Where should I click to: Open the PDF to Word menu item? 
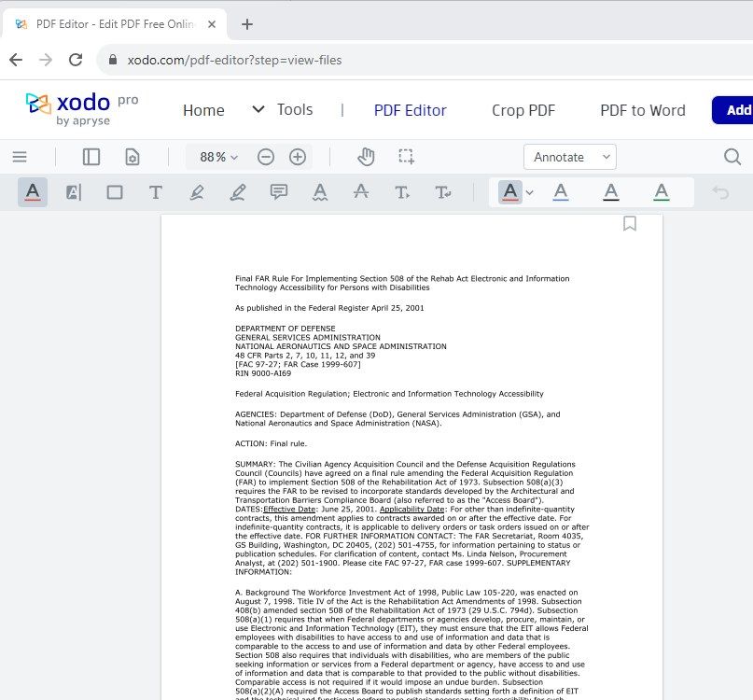(x=642, y=110)
